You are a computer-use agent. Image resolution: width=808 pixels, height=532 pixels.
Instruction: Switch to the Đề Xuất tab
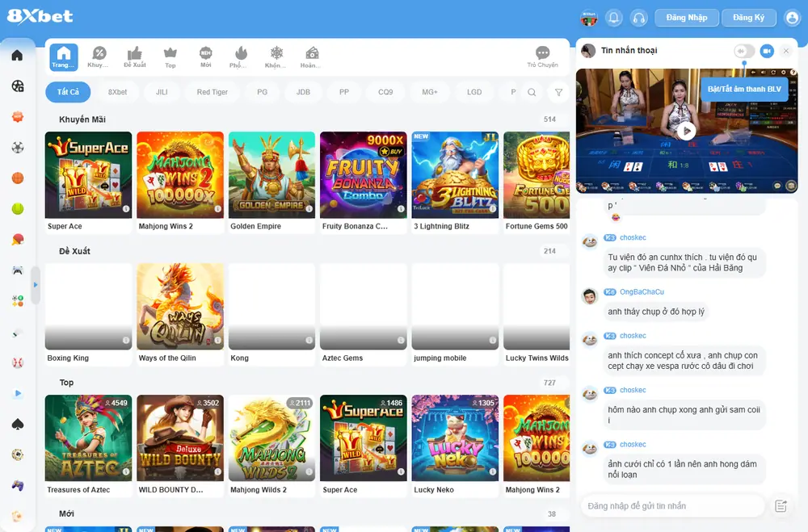click(x=134, y=57)
